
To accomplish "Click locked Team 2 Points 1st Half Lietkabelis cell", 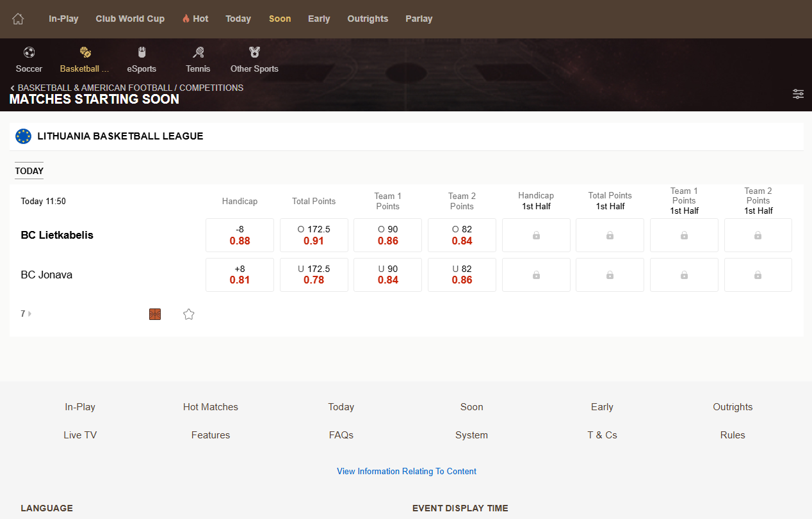I will [x=758, y=236].
